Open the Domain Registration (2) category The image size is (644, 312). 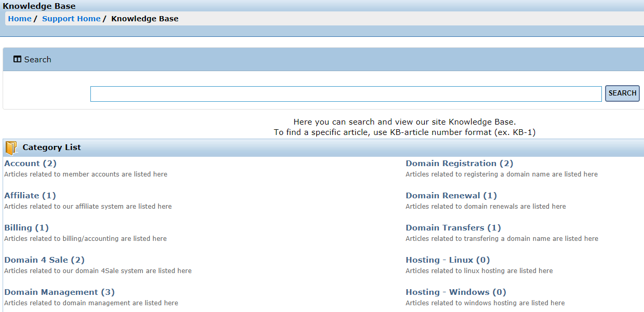pos(459,164)
